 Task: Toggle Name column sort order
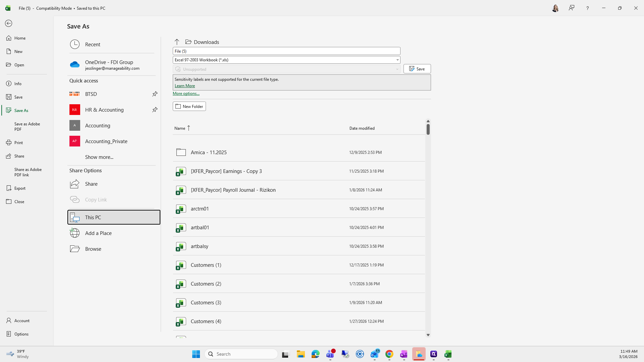(182, 128)
